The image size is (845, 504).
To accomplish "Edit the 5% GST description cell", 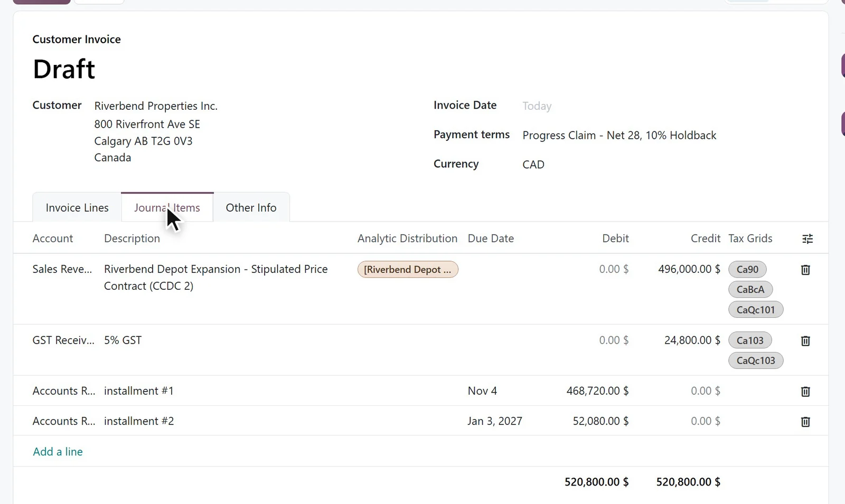I will coord(123,340).
